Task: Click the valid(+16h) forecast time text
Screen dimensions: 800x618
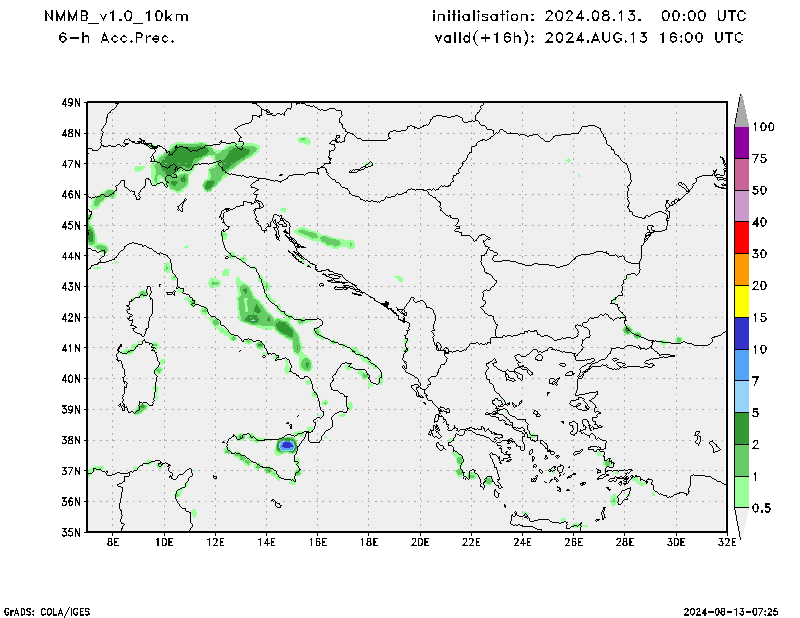Action: click(x=588, y=38)
